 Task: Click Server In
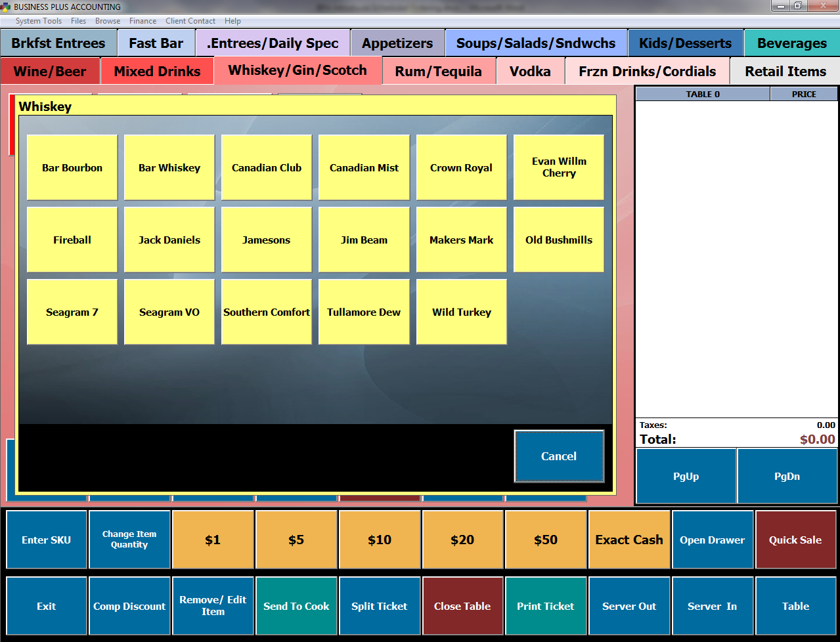[x=713, y=606]
